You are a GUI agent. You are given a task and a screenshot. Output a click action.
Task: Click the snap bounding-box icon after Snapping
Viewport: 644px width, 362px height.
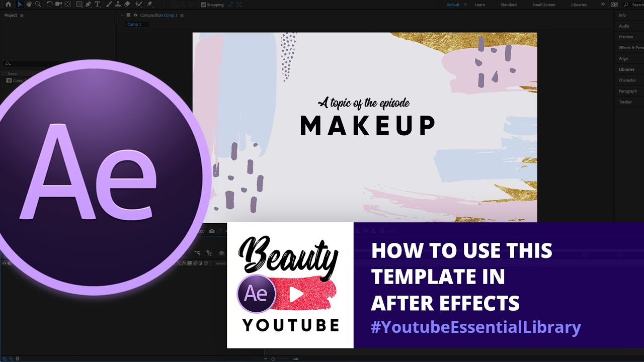click(x=239, y=5)
